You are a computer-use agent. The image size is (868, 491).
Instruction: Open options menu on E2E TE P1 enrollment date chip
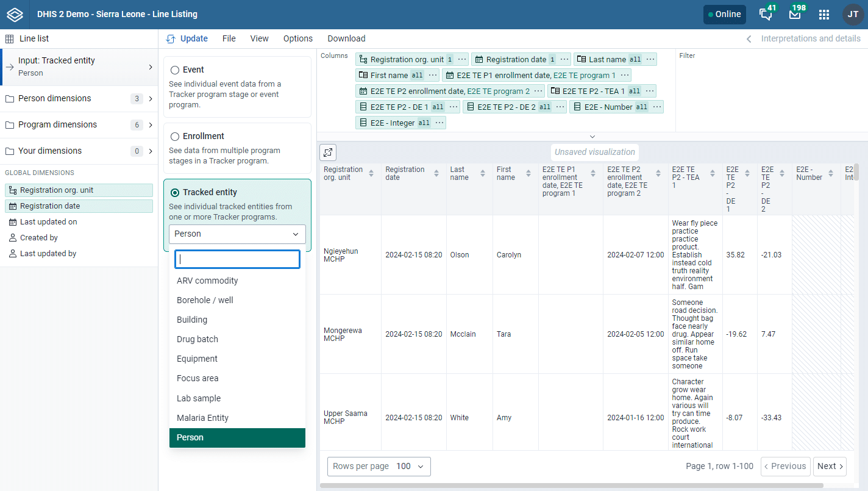click(625, 75)
